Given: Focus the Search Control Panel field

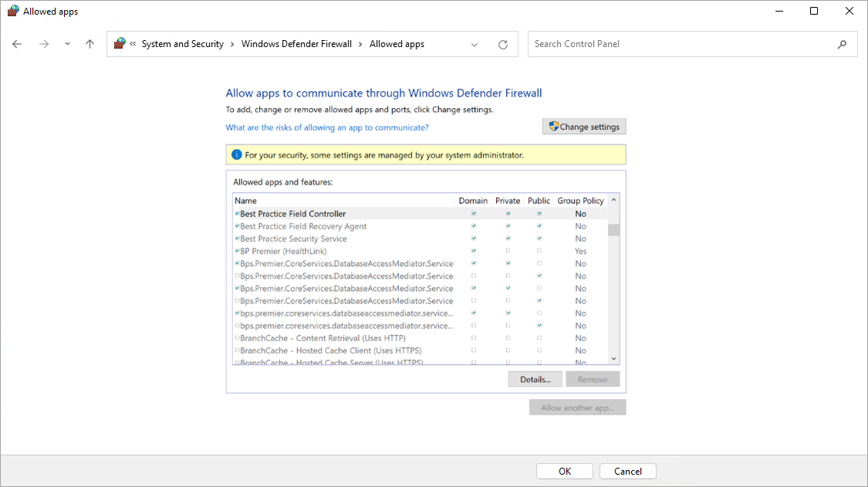Looking at the screenshot, I should [x=692, y=44].
